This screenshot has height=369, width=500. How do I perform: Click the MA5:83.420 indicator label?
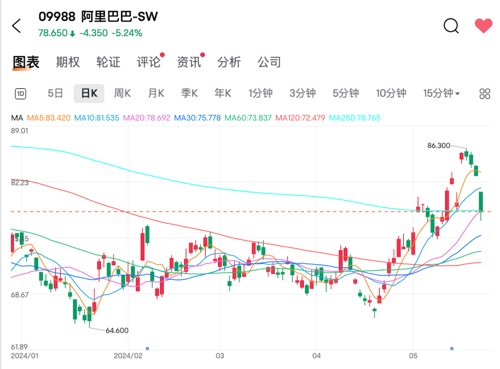[49, 118]
